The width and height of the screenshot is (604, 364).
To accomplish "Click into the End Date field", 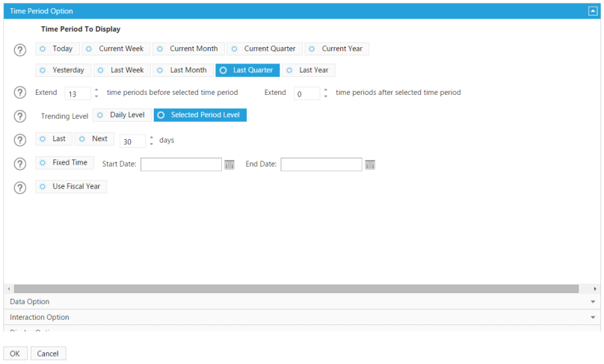I will (x=321, y=164).
